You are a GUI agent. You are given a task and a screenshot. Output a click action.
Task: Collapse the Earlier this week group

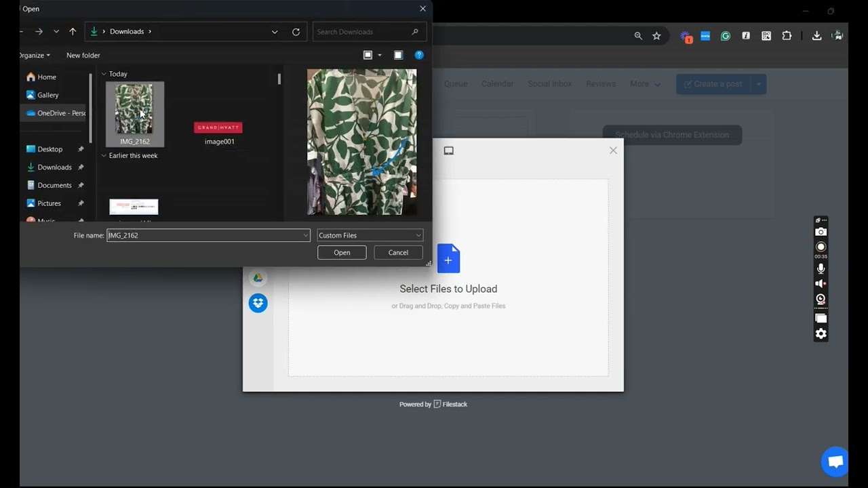(x=104, y=156)
